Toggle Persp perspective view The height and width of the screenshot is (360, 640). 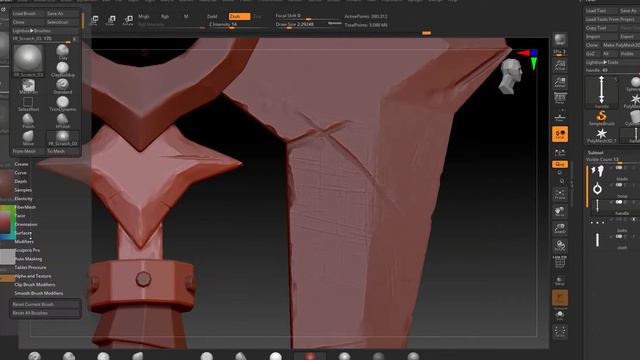[x=560, y=98]
